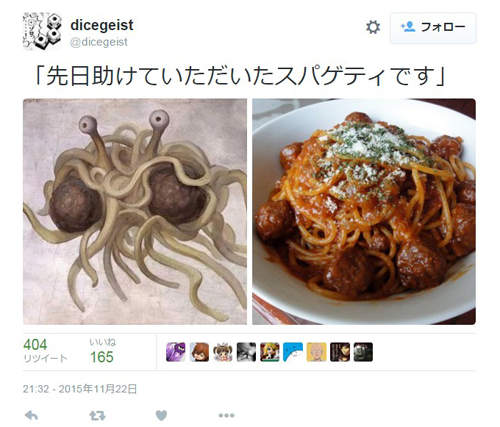Open the bald cartoon face liker avatar
500x427 pixels.
pyautogui.click(x=316, y=352)
